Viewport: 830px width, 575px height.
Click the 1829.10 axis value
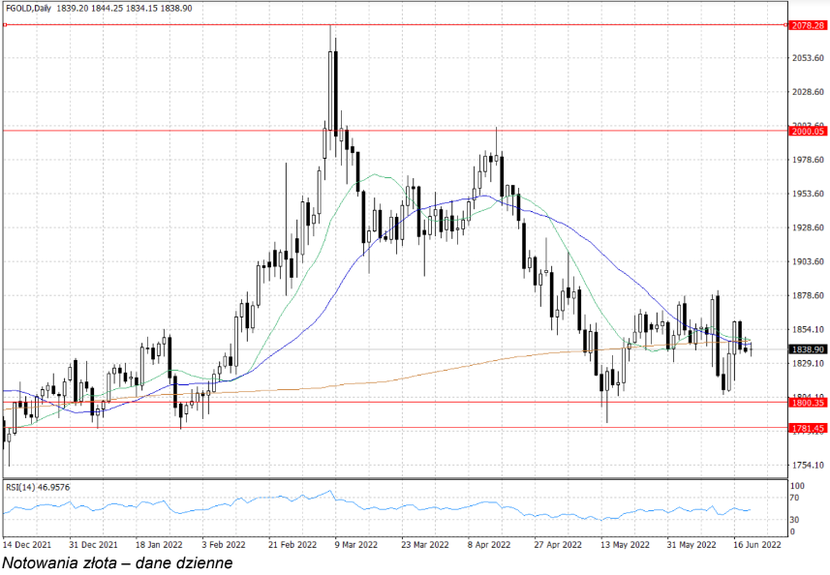[808, 363]
